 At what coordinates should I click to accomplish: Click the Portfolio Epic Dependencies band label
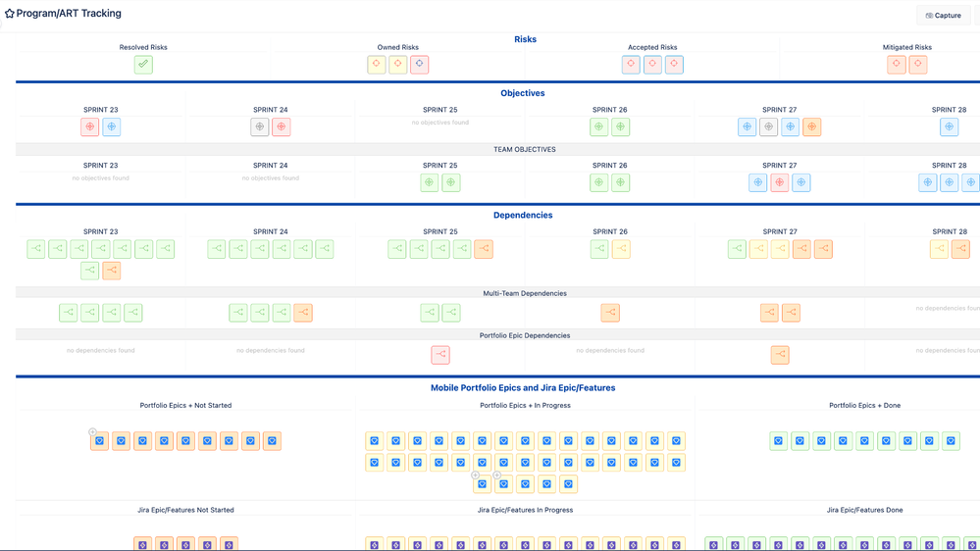[x=525, y=335]
